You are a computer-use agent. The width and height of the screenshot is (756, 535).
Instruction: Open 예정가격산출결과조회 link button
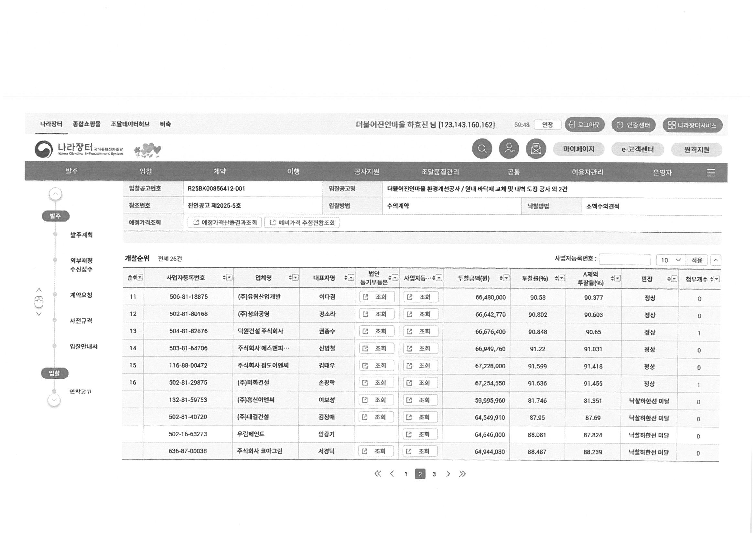225,222
